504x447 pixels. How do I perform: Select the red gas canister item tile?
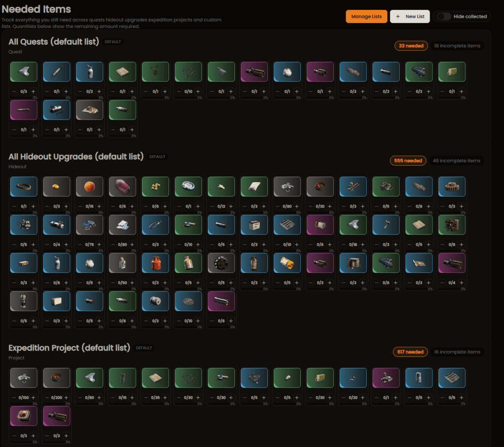[x=156, y=263]
